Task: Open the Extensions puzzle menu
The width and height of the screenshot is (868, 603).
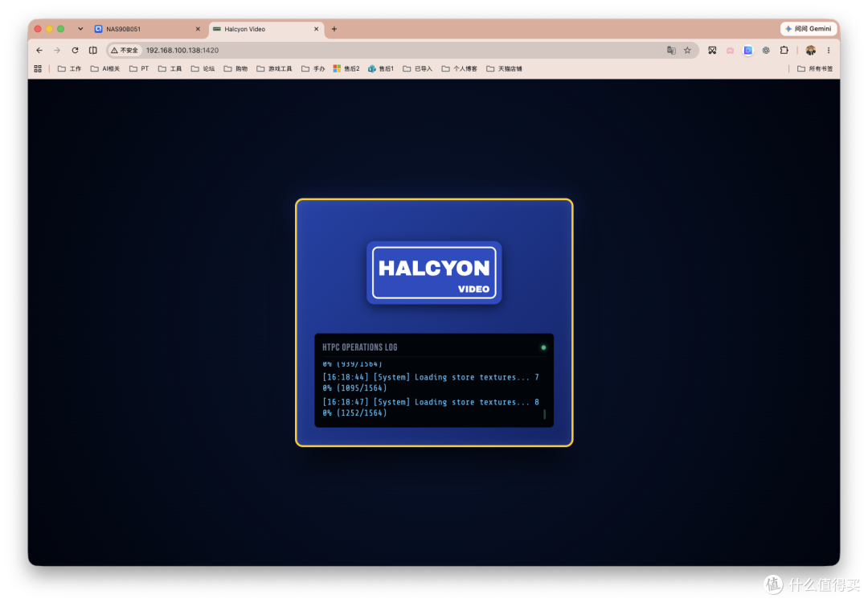Action: (784, 51)
